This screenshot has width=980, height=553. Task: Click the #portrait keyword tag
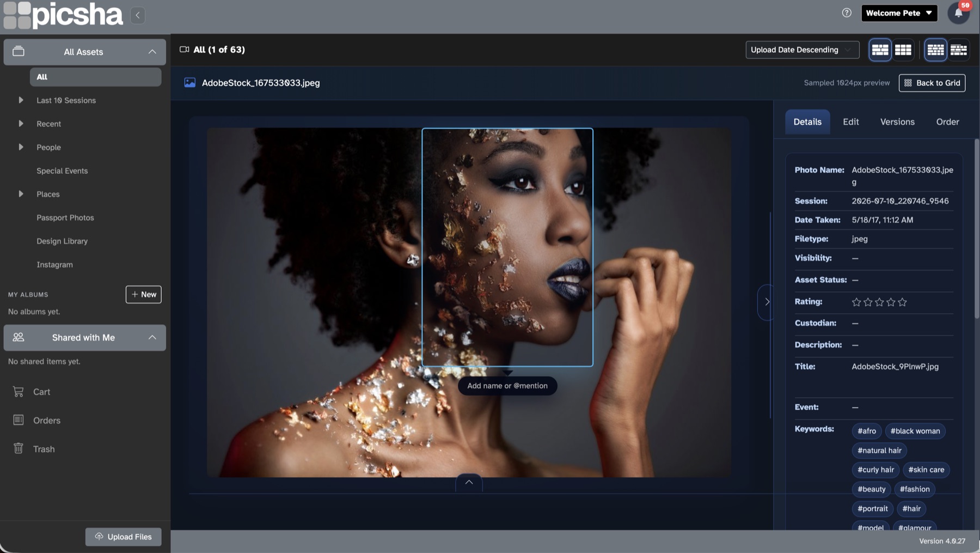pos(873,509)
